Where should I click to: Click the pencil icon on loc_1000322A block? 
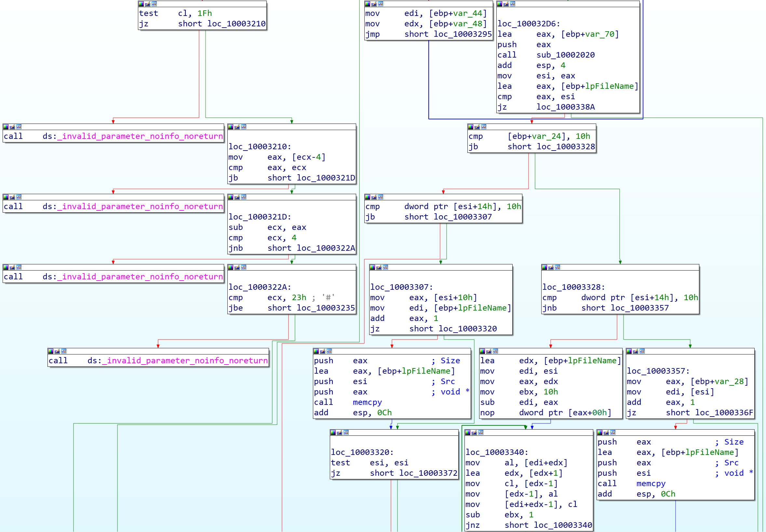point(237,268)
